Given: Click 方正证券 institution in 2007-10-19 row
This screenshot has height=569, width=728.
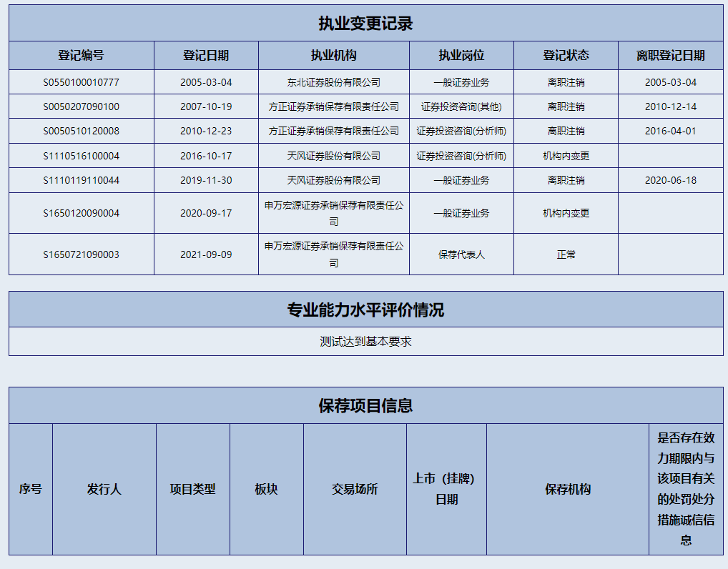Looking at the screenshot, I should pyautogui.click(x=334, y=107).
